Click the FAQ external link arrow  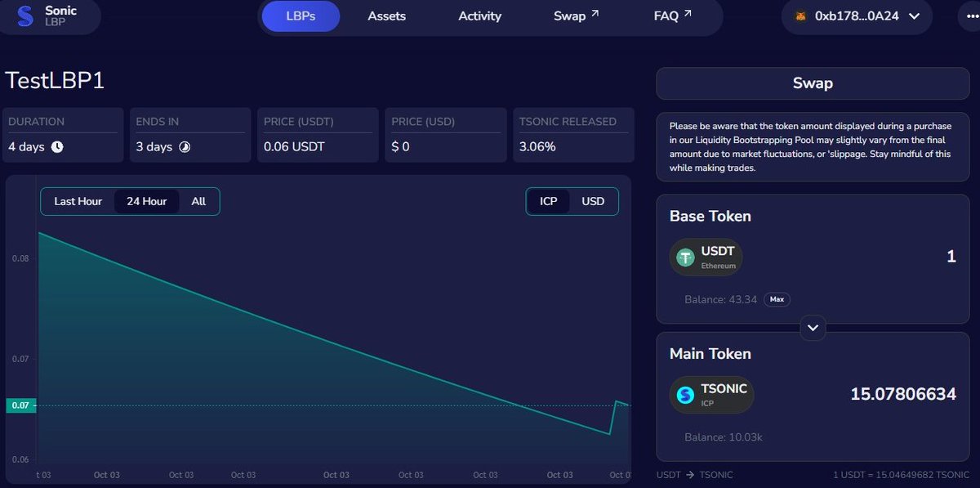coord(688,14)
